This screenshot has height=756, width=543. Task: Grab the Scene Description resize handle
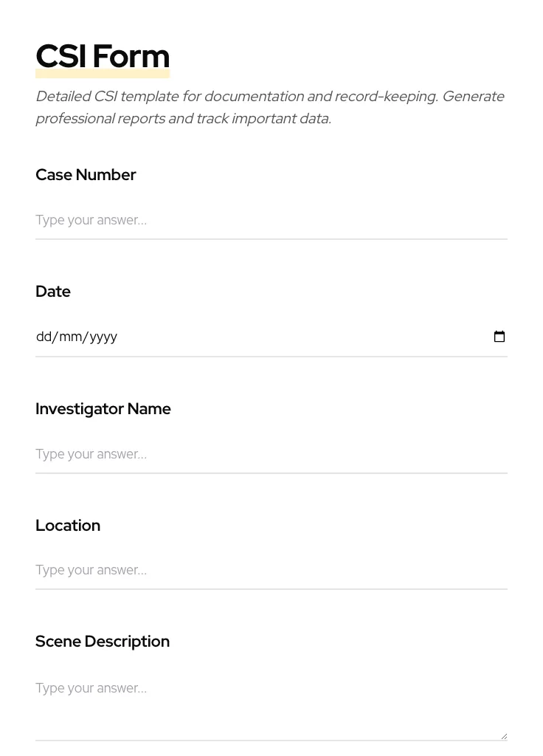pyautogui.click(x=504, y=736)
